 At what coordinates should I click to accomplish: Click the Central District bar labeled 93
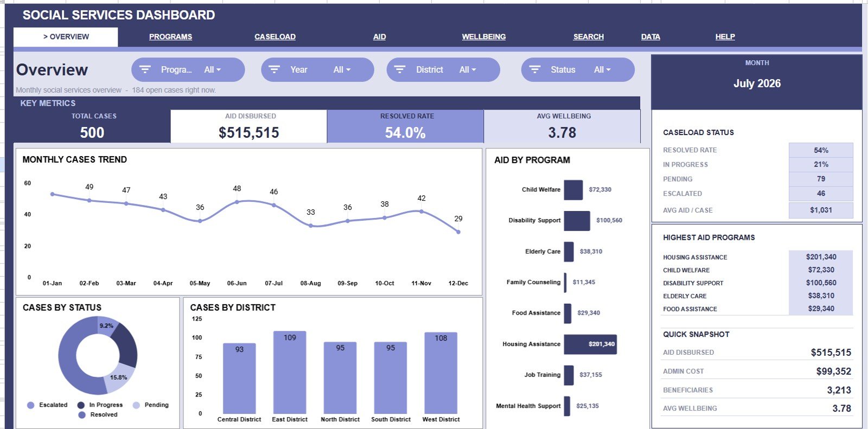point(239,379)
